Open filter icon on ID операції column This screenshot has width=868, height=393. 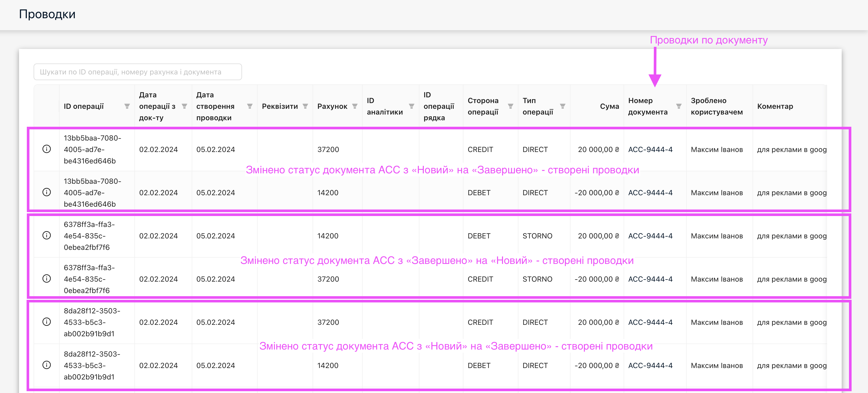tap(127, 106)
